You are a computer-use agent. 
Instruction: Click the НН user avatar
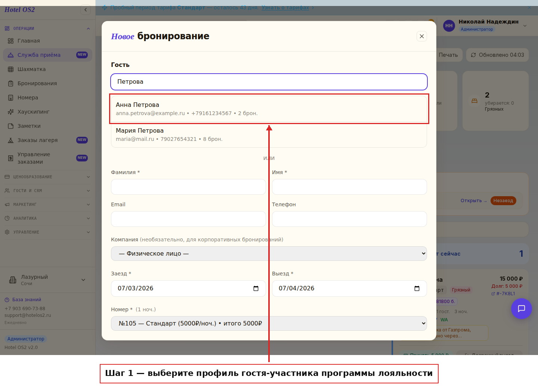pos(449,26)
